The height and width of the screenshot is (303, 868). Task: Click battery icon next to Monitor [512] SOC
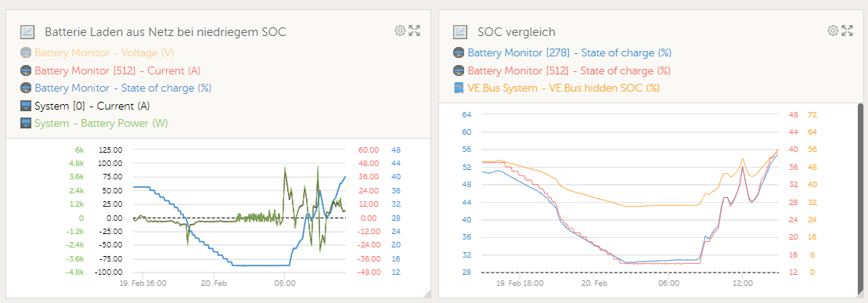tap(459, 71)
